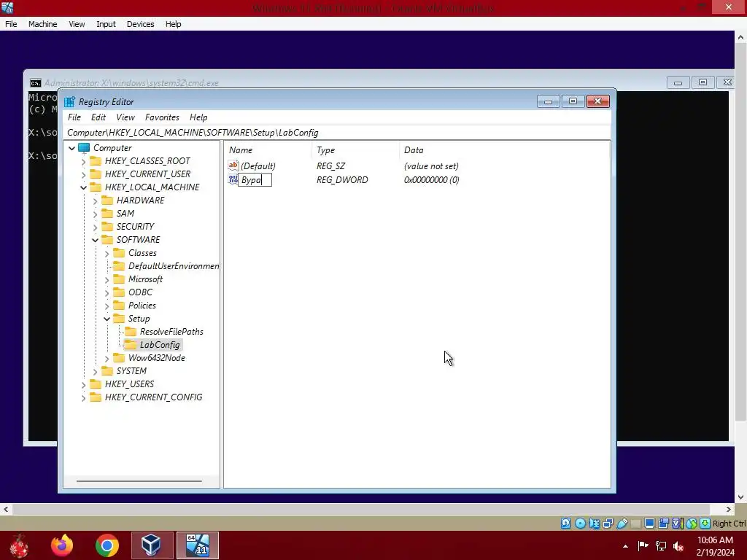
Task: Open Google Chrome from the taskbar
Action: [107, 545]
